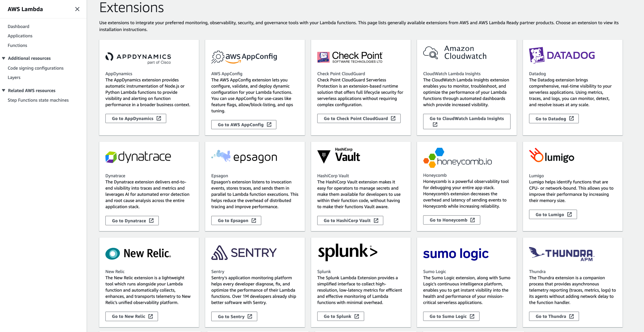Viewport: 644px width, 332px height.
Task: Click the Datadog dog logo
Action: [536, 55]
